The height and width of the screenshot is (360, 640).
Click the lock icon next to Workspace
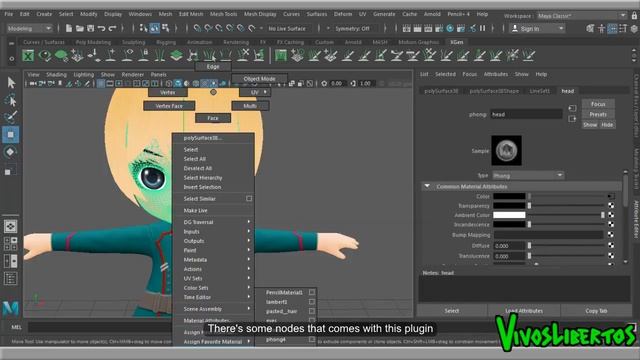(x=634, y=16)
